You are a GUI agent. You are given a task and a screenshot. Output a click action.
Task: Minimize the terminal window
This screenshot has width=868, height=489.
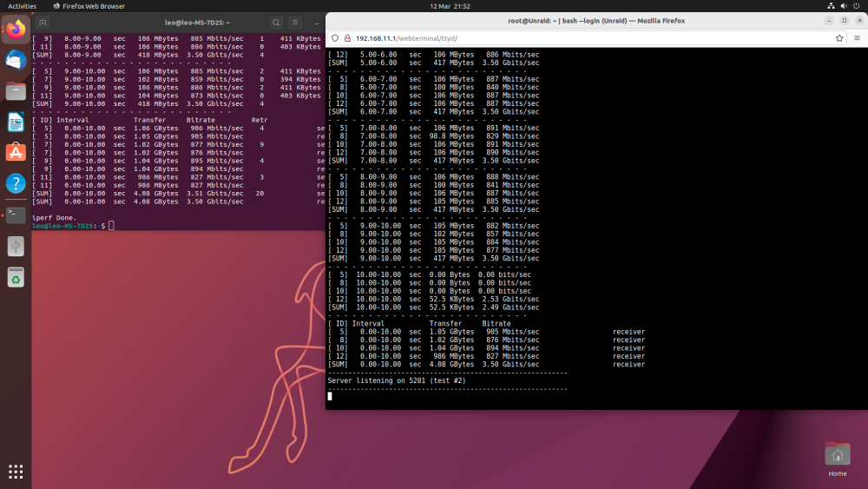tap(317, 23)
